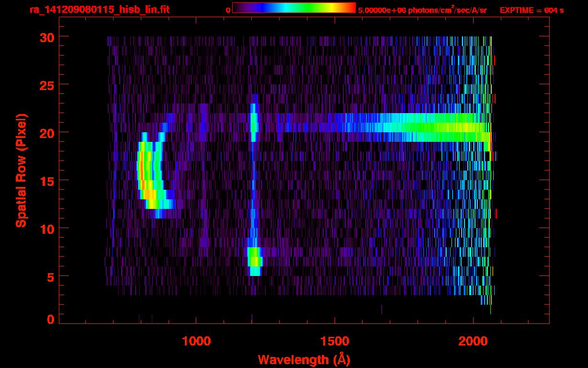
Task: Click the color scale bar at top
Action: [x=294, y=8]
